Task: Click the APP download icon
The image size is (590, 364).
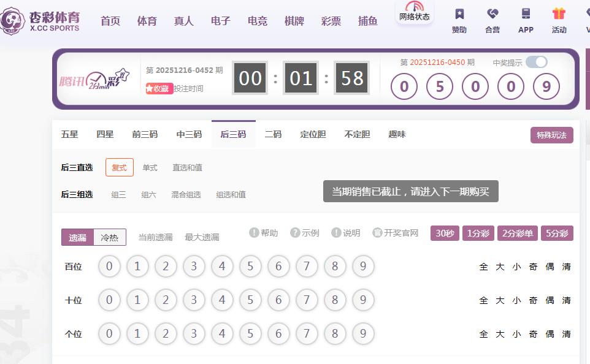Action: [x=526, y=14]
